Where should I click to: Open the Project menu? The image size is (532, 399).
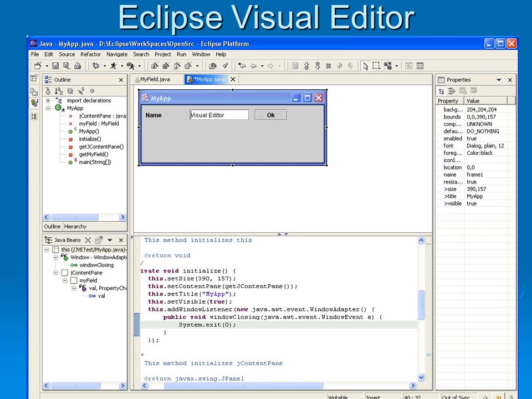click(163, 54)
